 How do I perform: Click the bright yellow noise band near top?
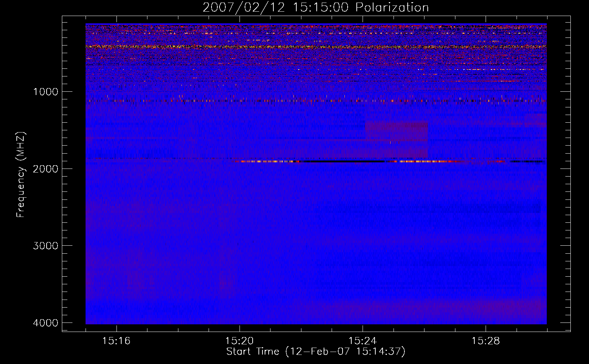(316, 47)
